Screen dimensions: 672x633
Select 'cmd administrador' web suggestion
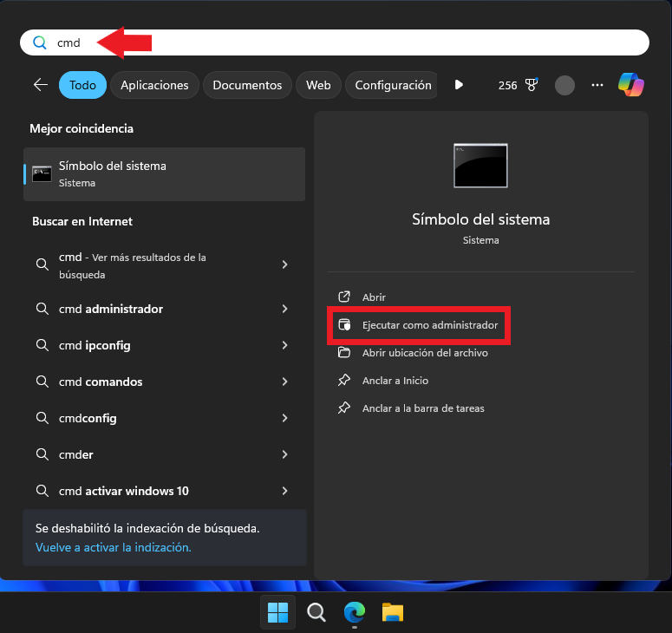click(x=164, y=309)
